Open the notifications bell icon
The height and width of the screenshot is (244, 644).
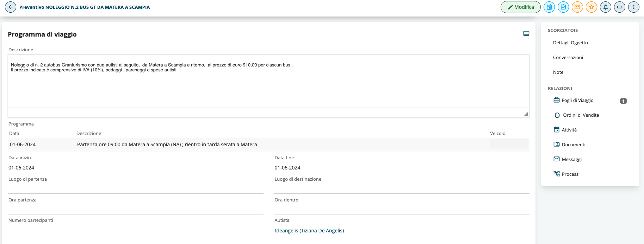(x=606, y=7)
